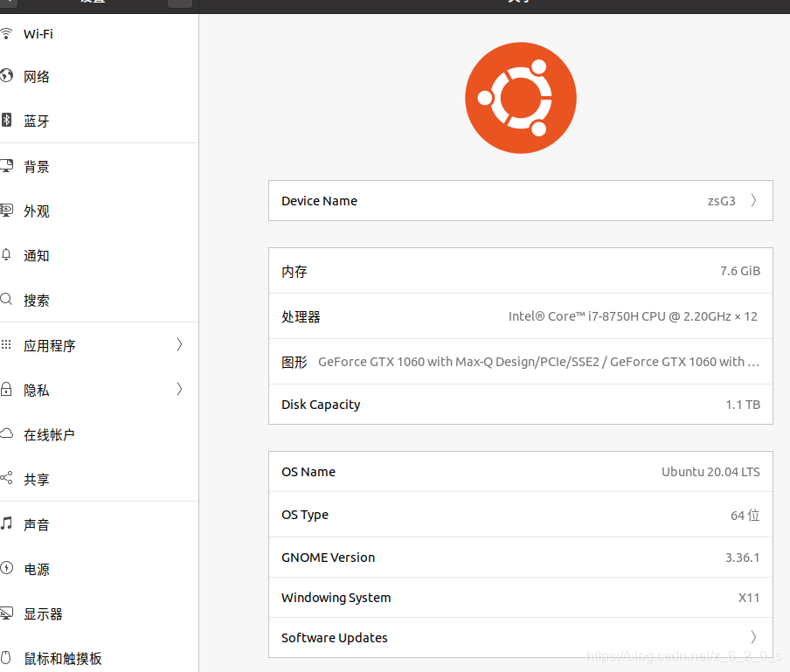Image resolution: width=790 pixels, height=672 pixels.
Task: Select the 显示器 display icon
Action: coord(15,613)
